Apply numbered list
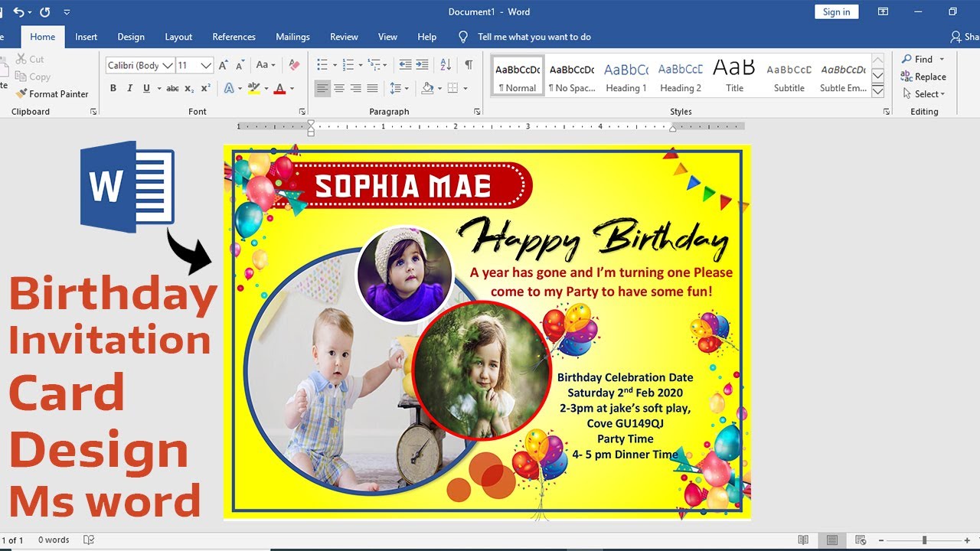 349,65
